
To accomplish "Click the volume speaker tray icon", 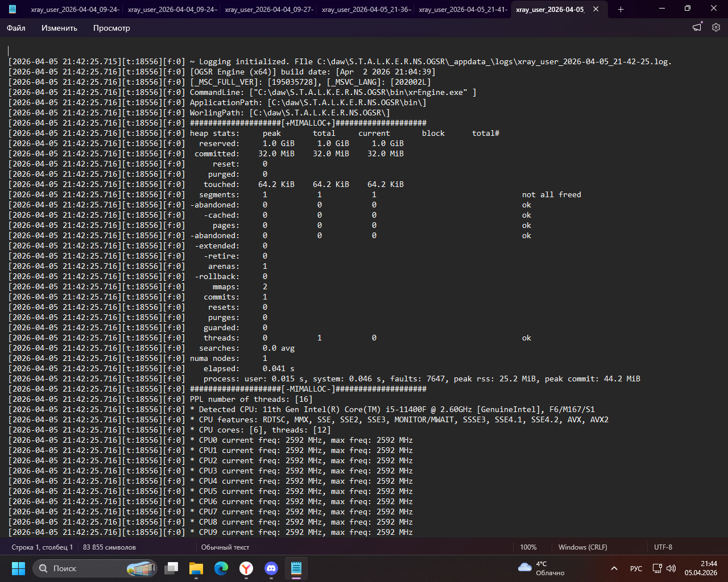I will click(x=671, y=568).
